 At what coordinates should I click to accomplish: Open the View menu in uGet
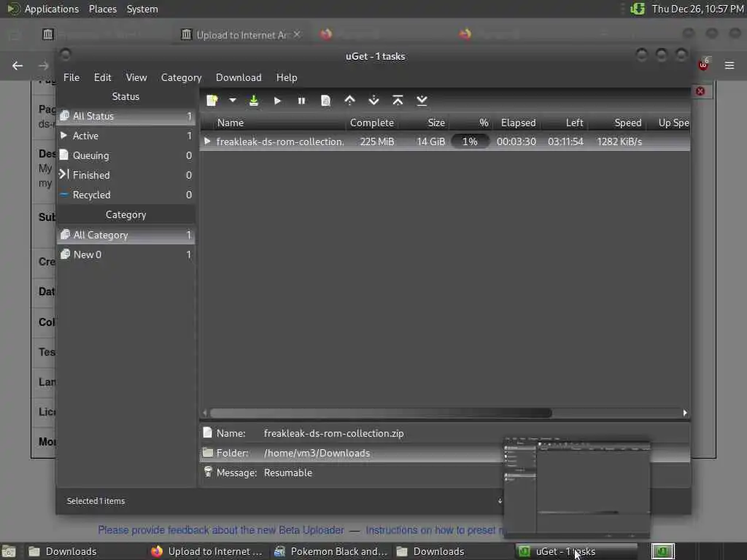(x=136, y=77)
